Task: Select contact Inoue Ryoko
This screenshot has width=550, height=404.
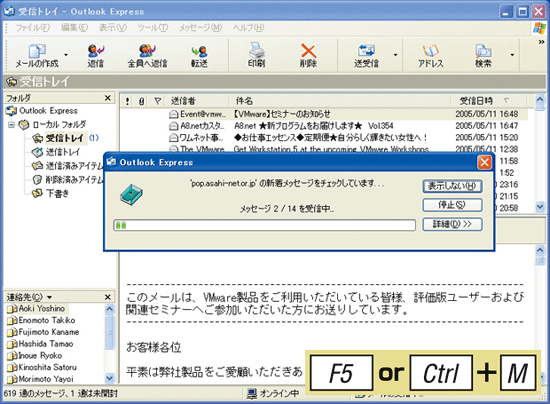Action: pyautogui.click(x=40, y=356)
